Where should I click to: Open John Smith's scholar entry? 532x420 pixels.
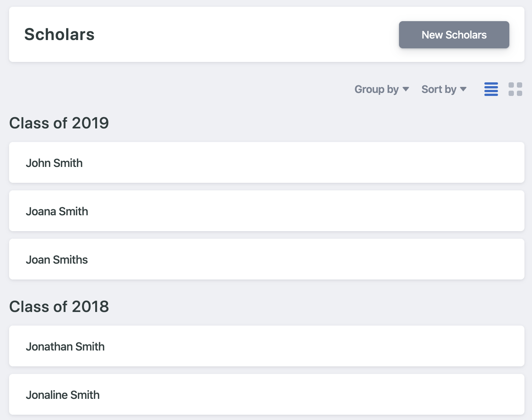[x=54, y=163]
